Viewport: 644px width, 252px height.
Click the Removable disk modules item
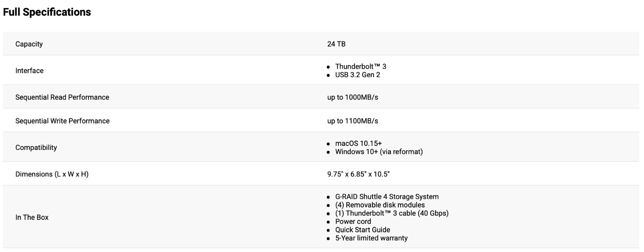pyautogui.click(x=380, y=205)
